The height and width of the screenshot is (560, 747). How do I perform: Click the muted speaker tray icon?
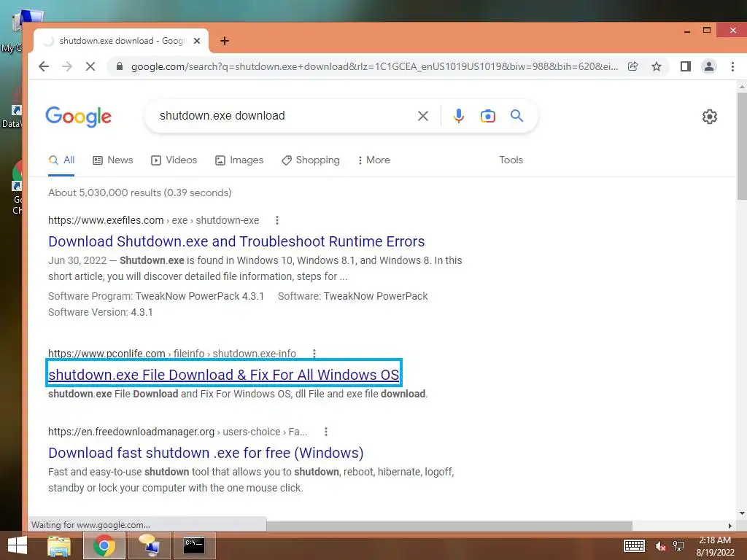pyautogui.click(x=660, y=546)
